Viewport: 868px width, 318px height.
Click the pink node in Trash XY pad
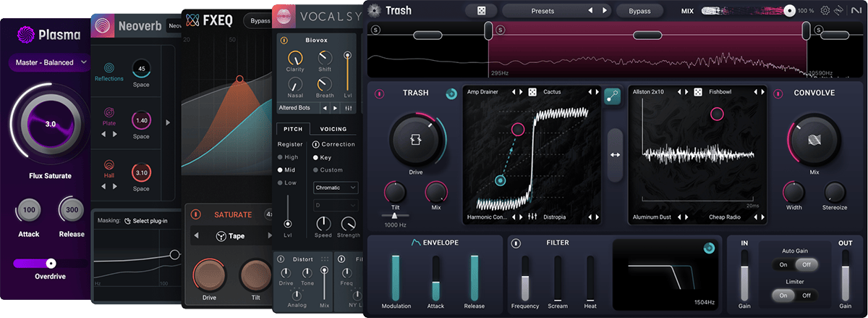coord(518,130)
